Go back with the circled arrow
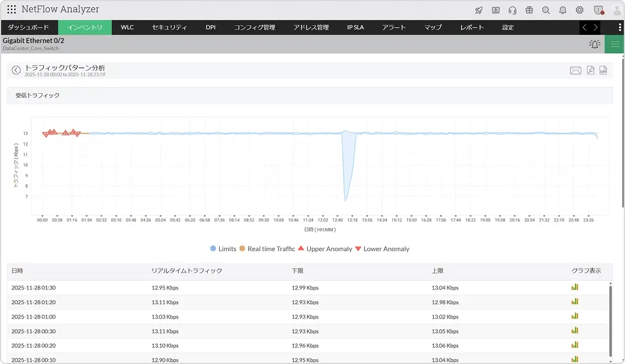Image resolution: width=625 pixels, height=364 pixels. [x=16, y=70]
